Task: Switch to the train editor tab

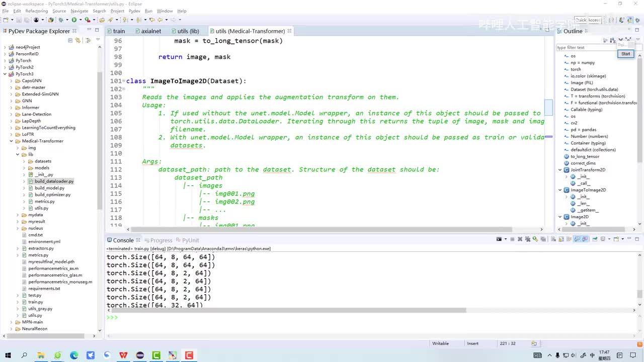Action: point(116,31)
